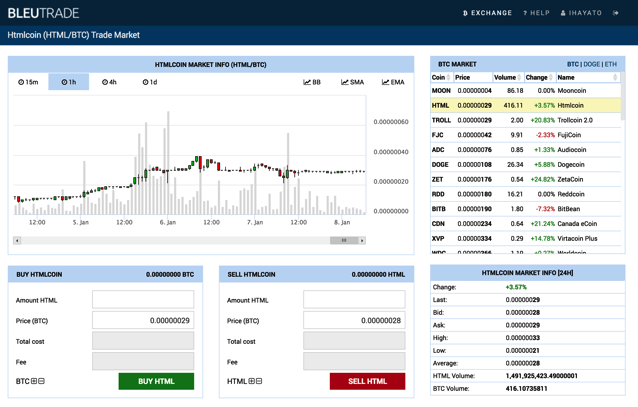Switch to the BTC market link
Image resolution: width=638 pixels, height=407 pixels.
[572, 64]
